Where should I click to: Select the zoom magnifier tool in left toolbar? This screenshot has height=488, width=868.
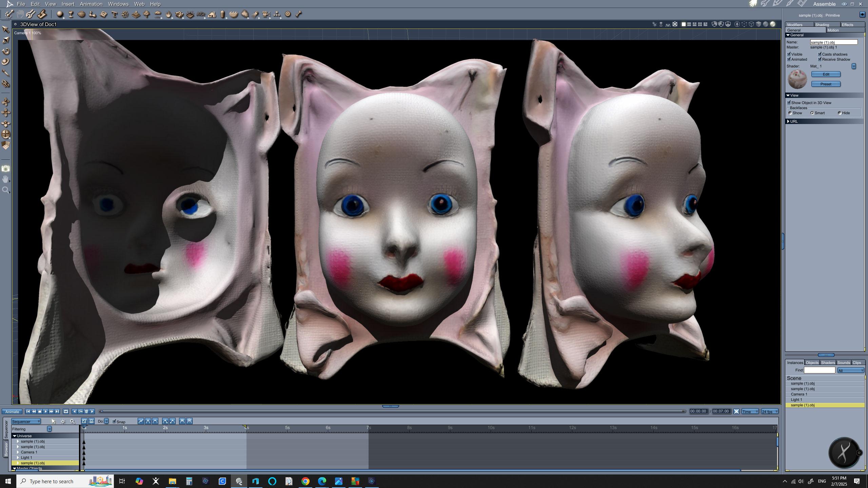(x=5, y=190)
